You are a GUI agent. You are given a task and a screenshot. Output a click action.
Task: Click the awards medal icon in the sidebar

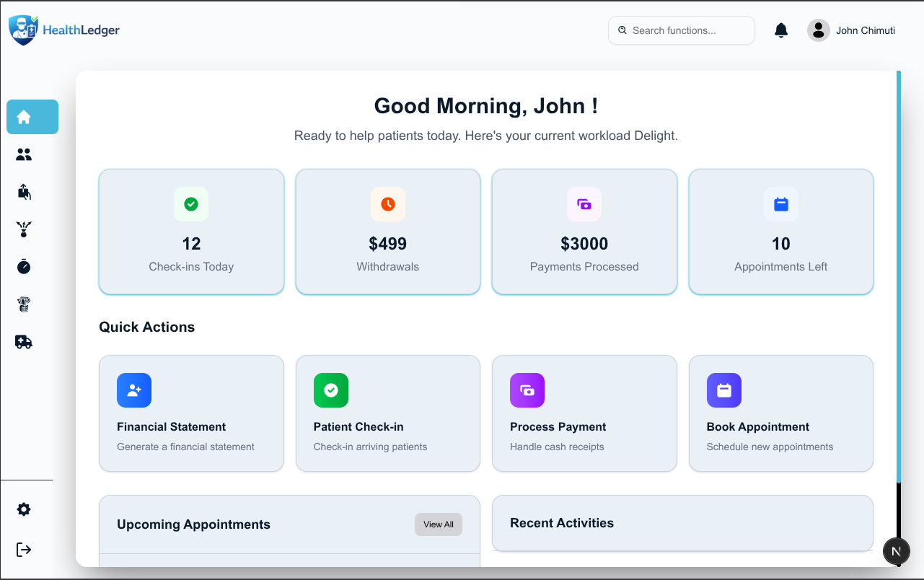24,229
